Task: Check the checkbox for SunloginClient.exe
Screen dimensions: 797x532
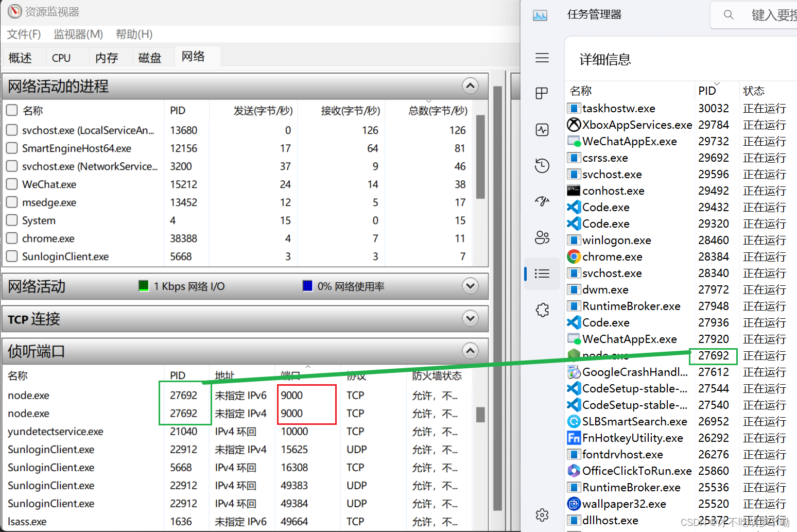Action: (11, 256)
